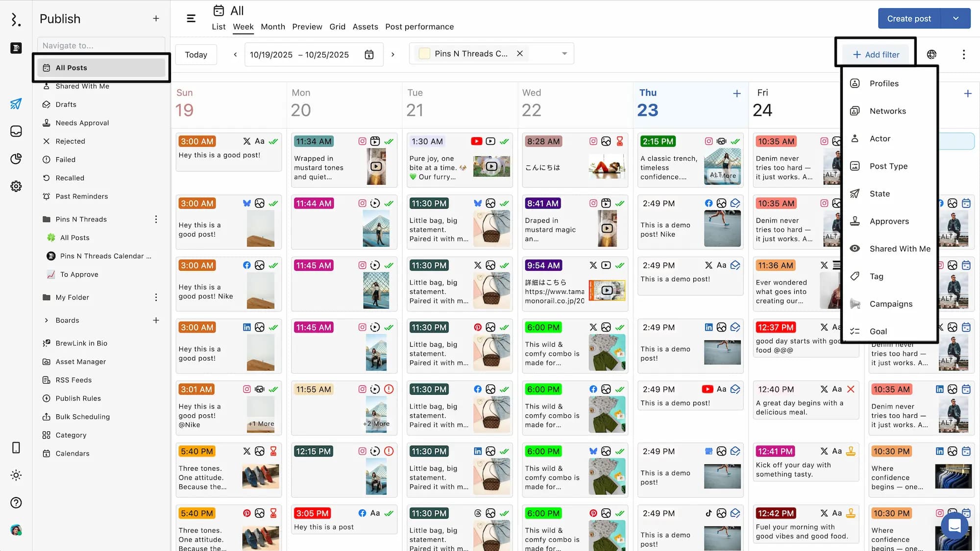The width and height of the screenshot is (980, 551).
Task: Choose Post Type in filter menu
Action: (x=888, y=166)
